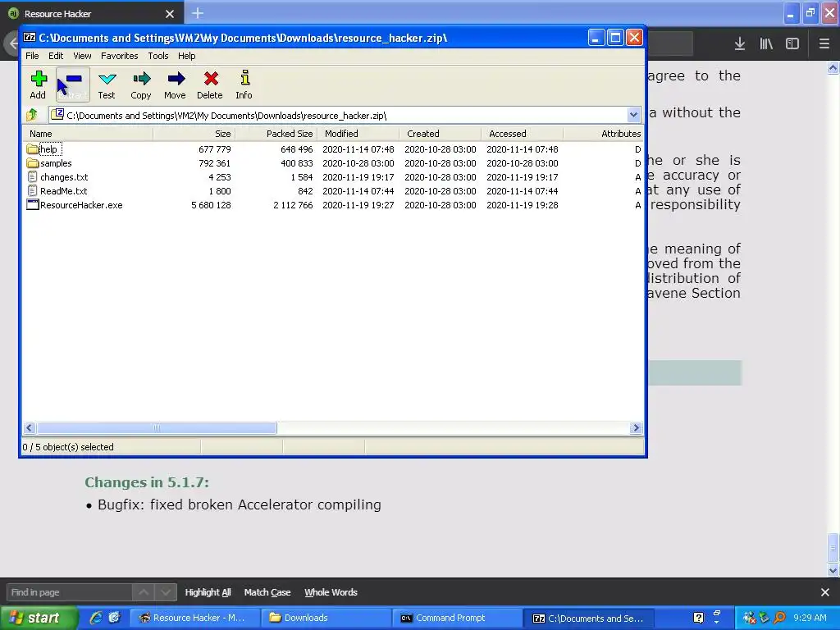Sort by Attributes column header

pyautogui.click(x=603, y=134)
